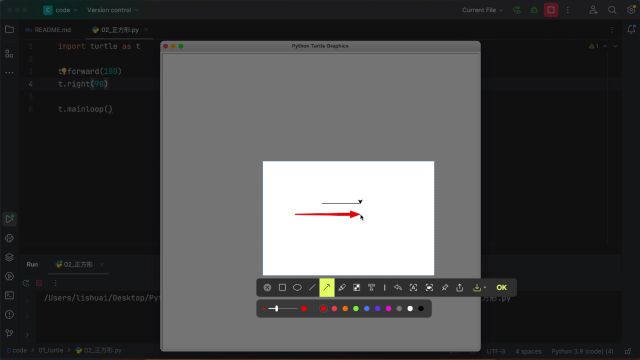The image size is (640, 360).
Task: Select the ellipse annotation tool
Action: click(x=297, y=288)
